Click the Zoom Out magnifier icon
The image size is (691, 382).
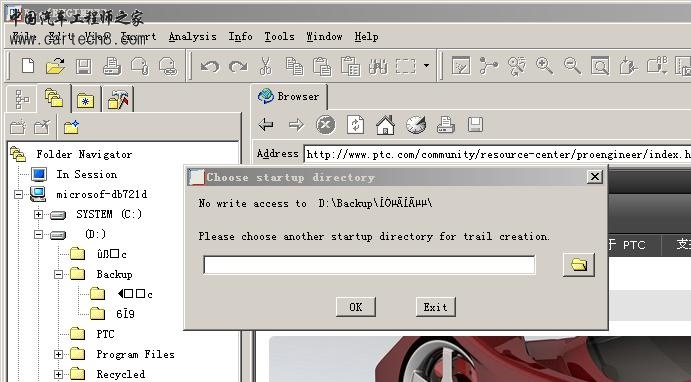point(572,66)
